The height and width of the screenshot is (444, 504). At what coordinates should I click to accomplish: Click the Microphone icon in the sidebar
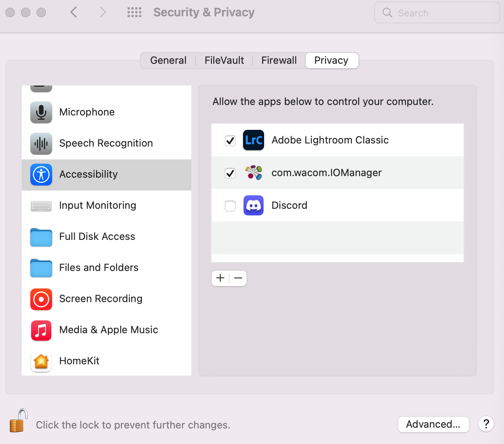coord(41,112)
